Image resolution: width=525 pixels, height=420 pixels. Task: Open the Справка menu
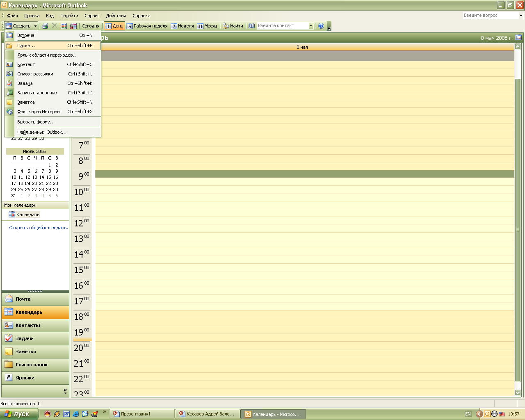click(142, 16)
